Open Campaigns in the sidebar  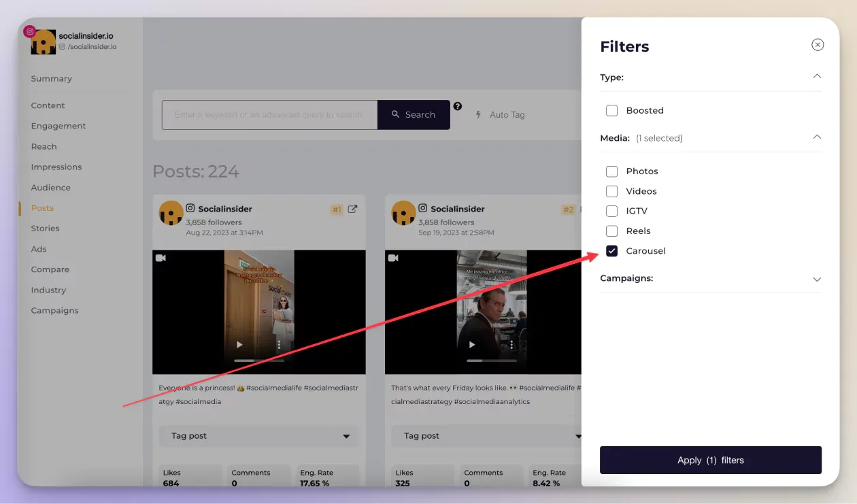(54, 310)
